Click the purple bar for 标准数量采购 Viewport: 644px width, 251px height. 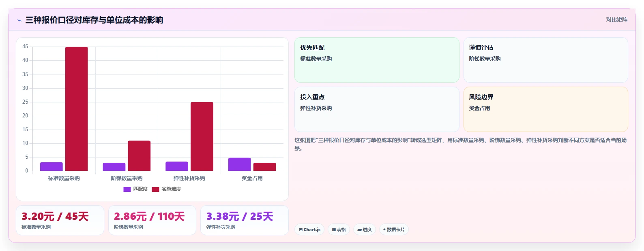tap(52, 166)
